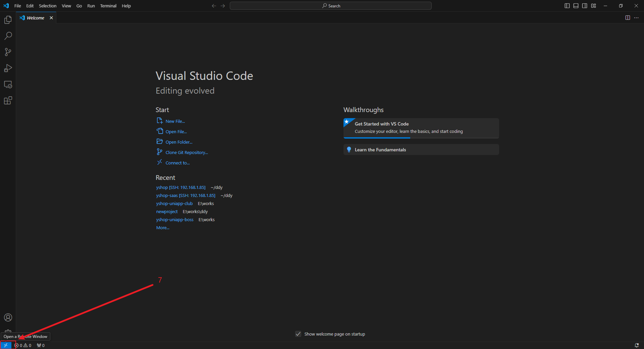The height and width of the screenshot is (349, 644).
Task: Uncheck Show welcome page on startup
Action: tap(298, 334)
